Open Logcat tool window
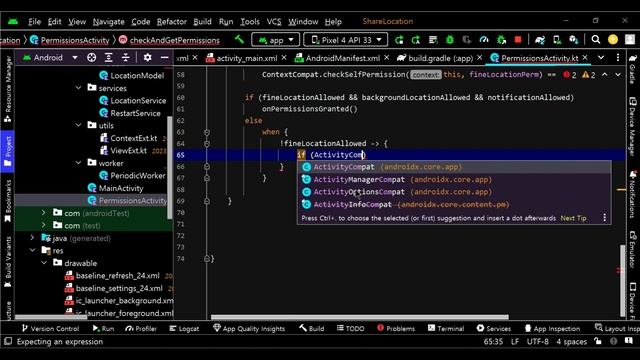The image size is (640, 360). coord(184,328)
